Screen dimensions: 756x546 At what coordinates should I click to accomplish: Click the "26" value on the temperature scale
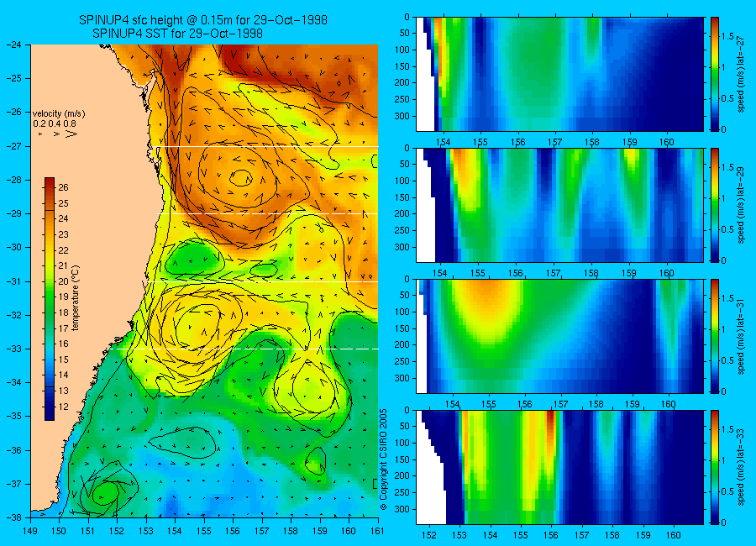pos(63,187)
